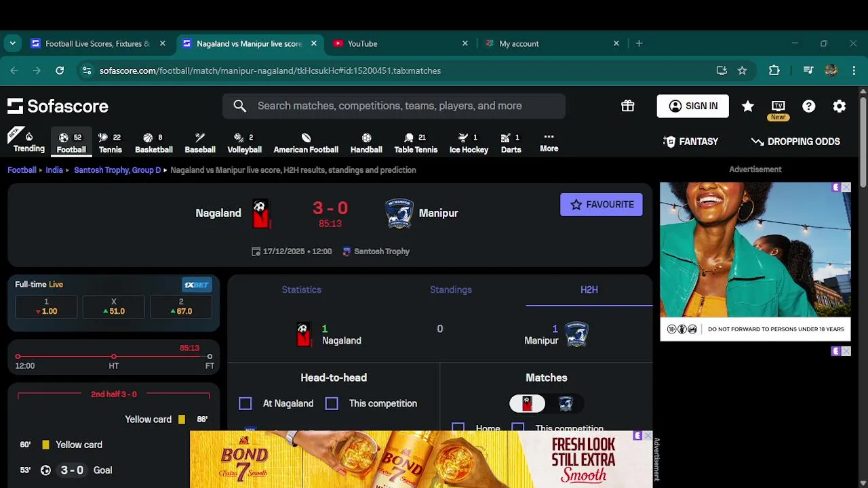Tick This competition checkbox under Head-to-head
Image resolution: width=868 pixels, height=488 pixels.
332,403
